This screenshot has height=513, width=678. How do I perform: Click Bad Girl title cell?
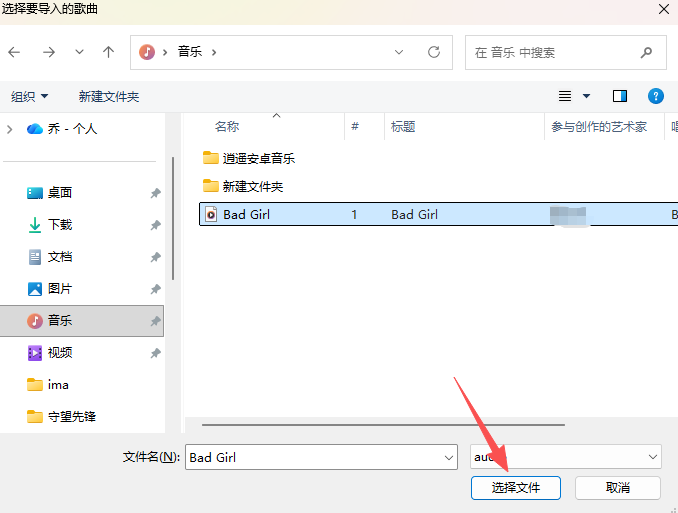[415, 215]
